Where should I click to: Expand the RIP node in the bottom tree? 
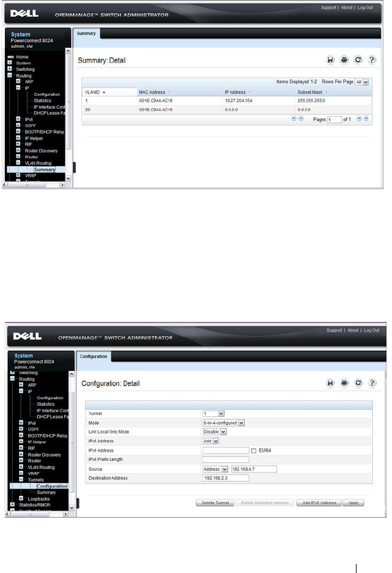pyautogui.click(x=21, y=448)
